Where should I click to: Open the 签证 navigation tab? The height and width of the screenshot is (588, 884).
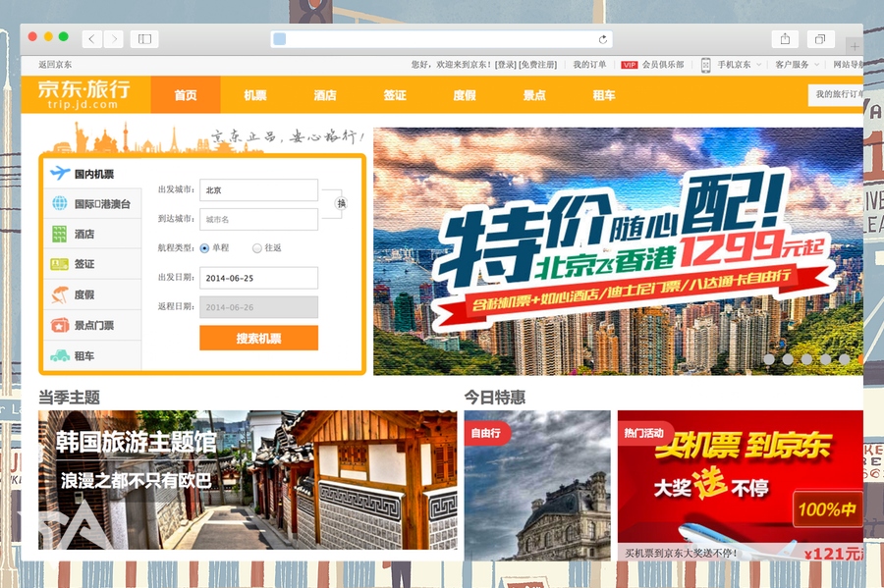395,95
